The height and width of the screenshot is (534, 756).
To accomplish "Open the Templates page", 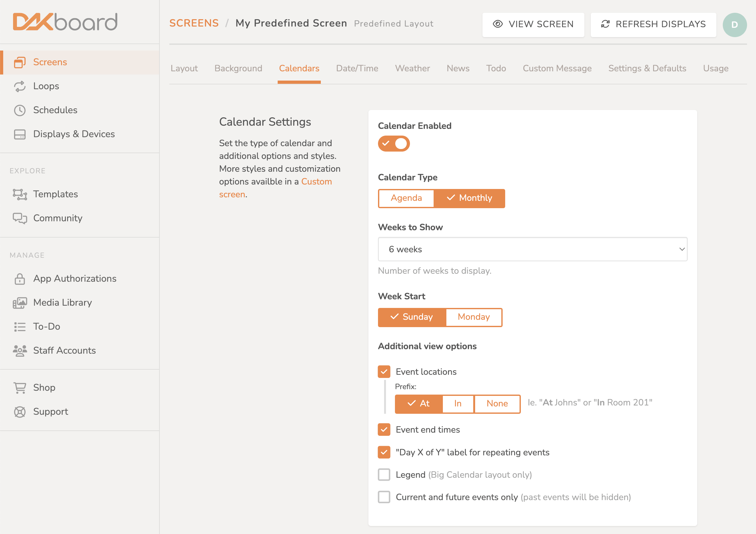I will [x=55, y=194].
